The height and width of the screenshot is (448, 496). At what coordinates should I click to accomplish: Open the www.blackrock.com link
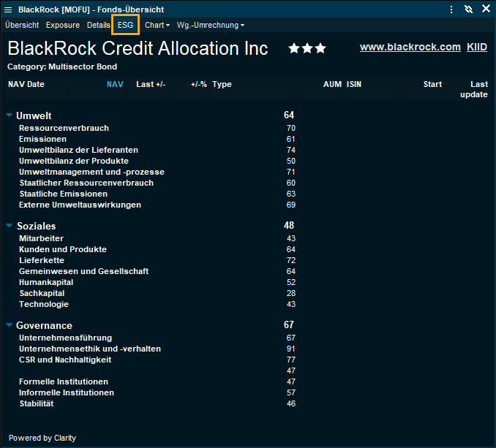tap(410, 47)
